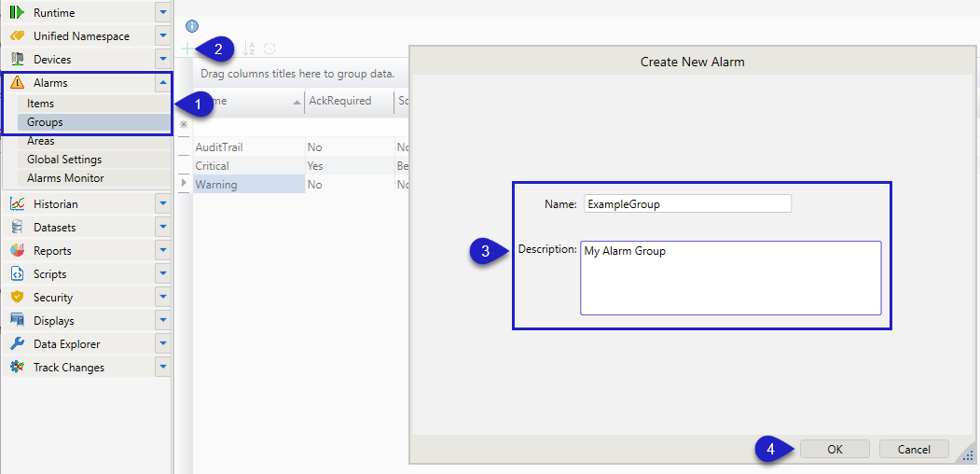Click the Reports pie chart icon
Image resolution: width=980 pixels, height=474 pixels.
click(17, 251)
